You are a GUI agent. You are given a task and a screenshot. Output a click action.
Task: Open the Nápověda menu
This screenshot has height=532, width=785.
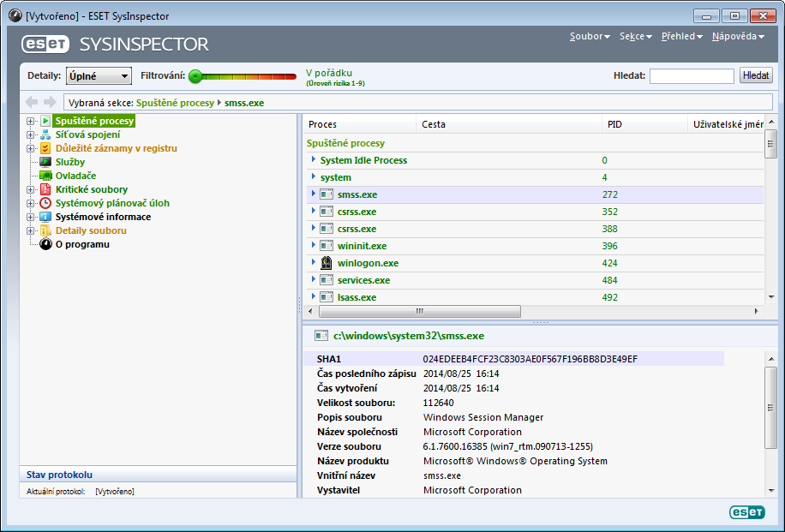point(738,36)
